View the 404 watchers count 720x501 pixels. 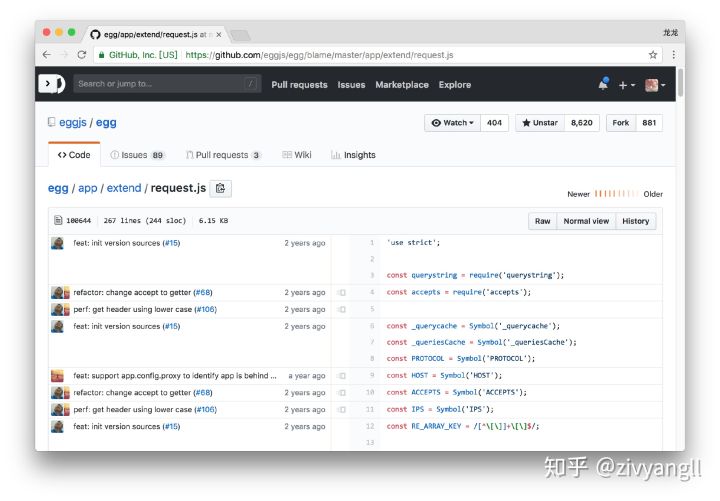coord(495,123)
